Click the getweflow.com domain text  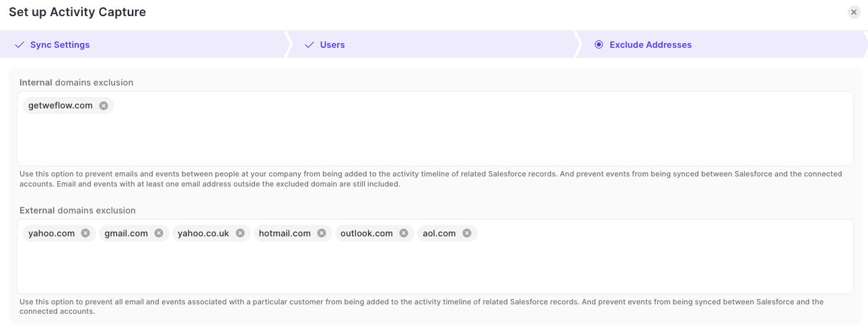(x=61, y=106)
